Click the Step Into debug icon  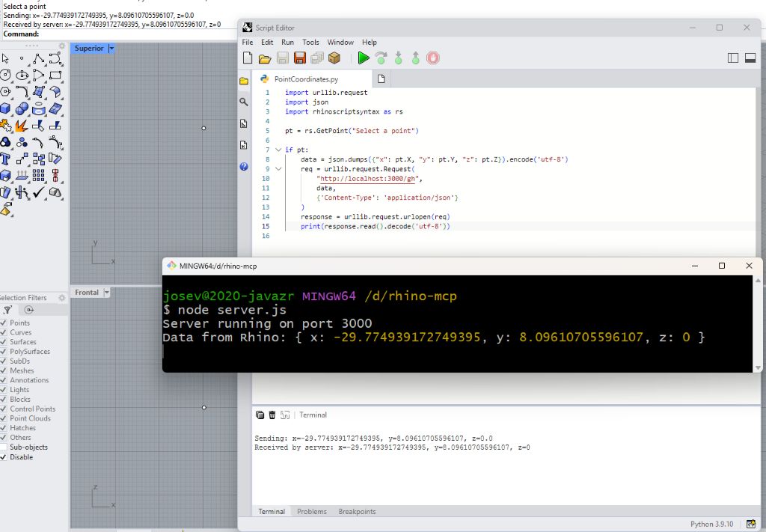tap(399, 58)
